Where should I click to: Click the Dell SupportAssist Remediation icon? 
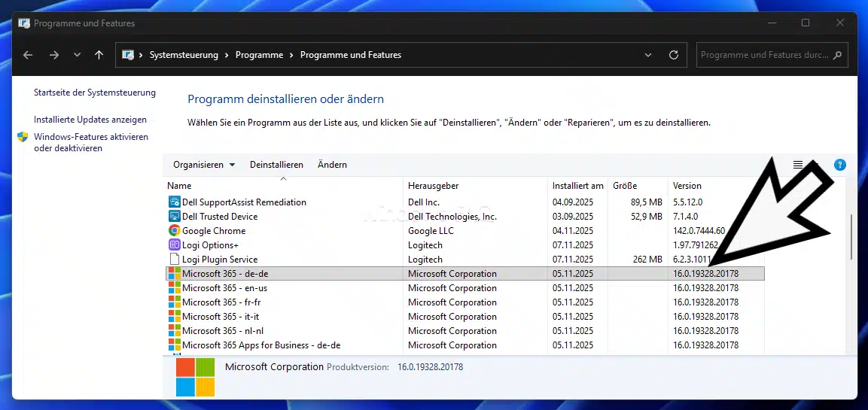pos(174,202)
